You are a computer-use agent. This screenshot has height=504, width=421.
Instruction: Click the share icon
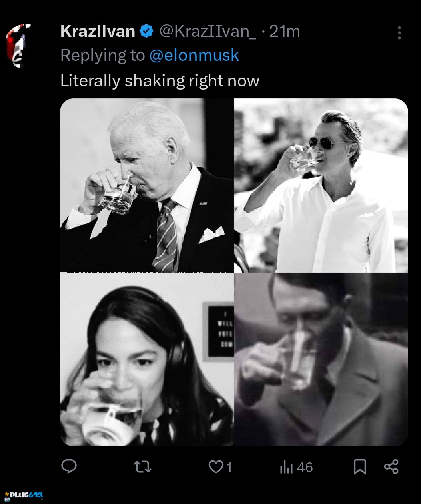391,466
